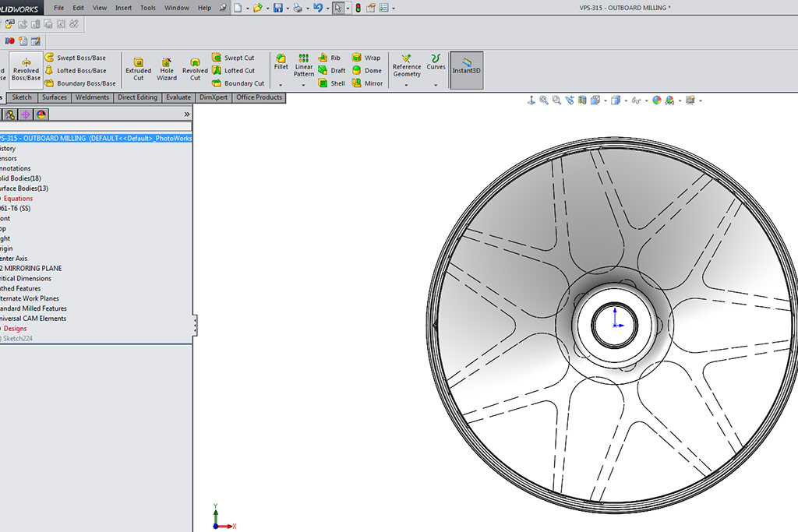
Task: Click the Zoom to Fit icon
Action: click(x=544, y=100)
